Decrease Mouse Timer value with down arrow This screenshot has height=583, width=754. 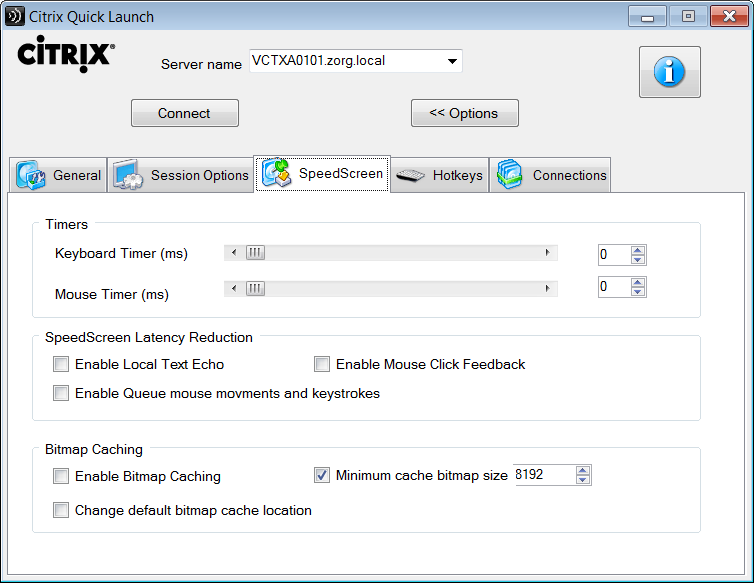click(638, 292)
